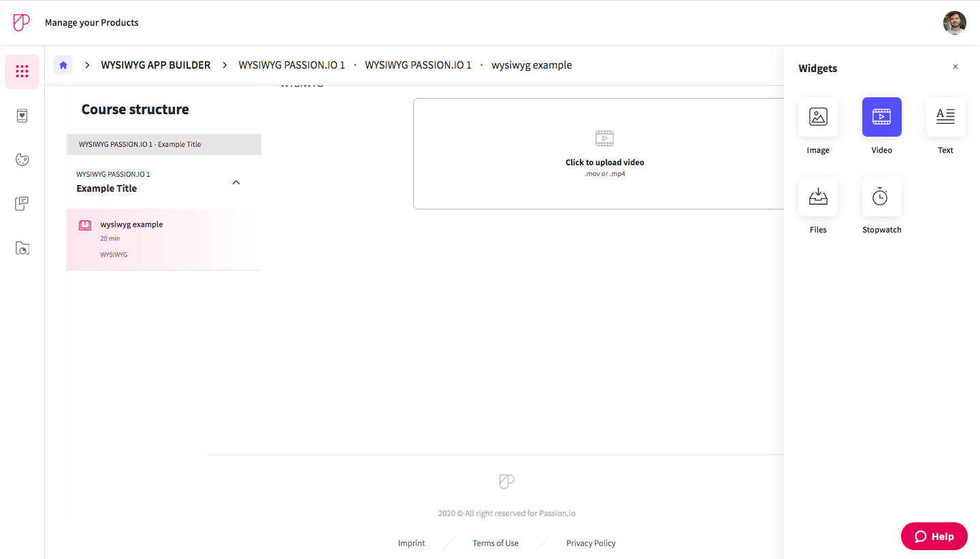Open the user profile avatar
The width and height of the screenshot is (980, 559).
click(x=955, y=22)
